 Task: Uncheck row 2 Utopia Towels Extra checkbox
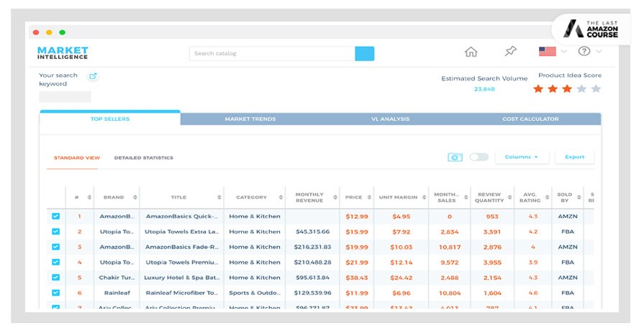(56, 232)
